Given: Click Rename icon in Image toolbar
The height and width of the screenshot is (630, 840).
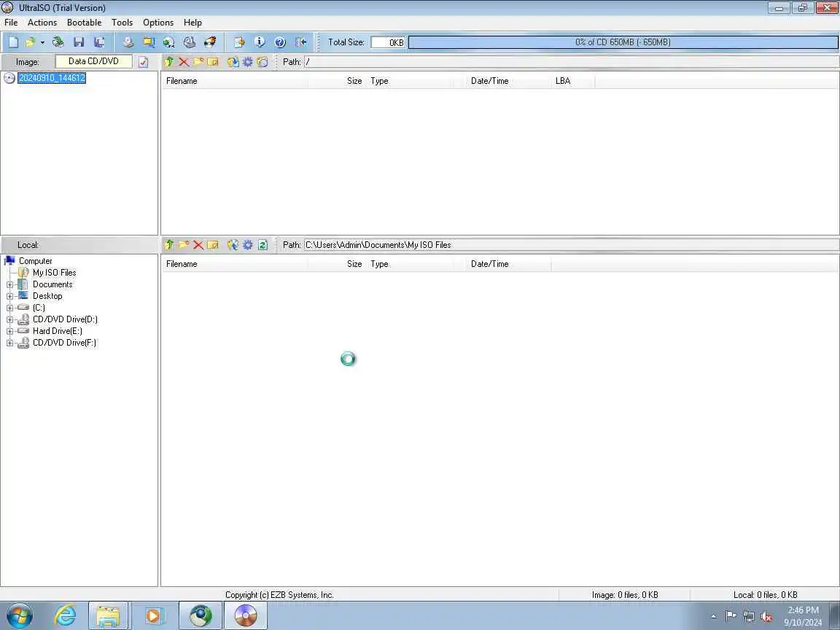Looking at the screenshot, I should [x=213, y=62].
